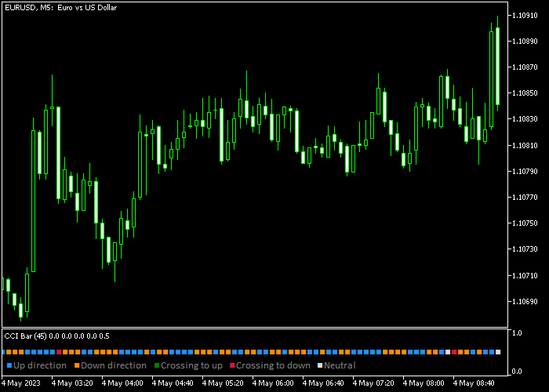Click the '4 May 04:40' time label
Image resolution: width=549 pixels, height=392 pixels.
pyautogui.click(x=173, y=383)
